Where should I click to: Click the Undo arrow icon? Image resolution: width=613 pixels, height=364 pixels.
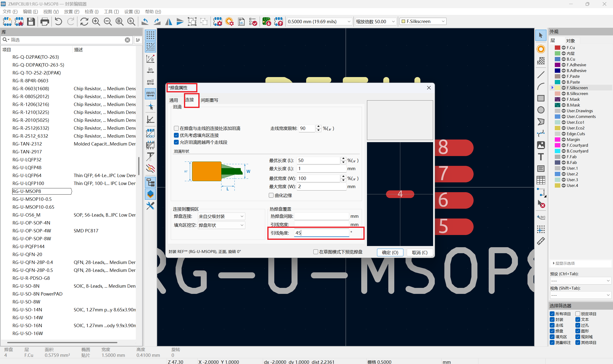click(x=58, y=22)
